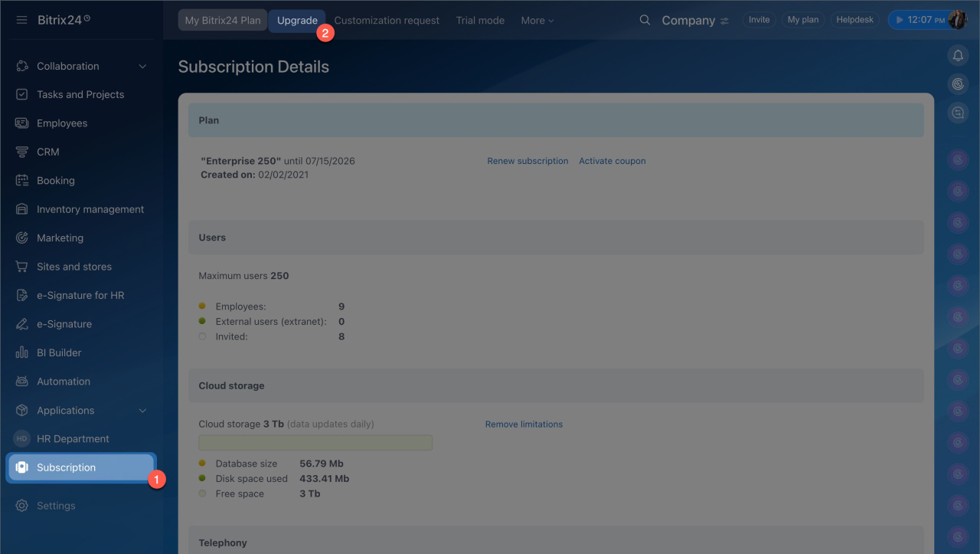Image resolution: width=980 pixels, height=554 pixels.
Task: Click the Tasks and Projects icon
Action: 22,94
